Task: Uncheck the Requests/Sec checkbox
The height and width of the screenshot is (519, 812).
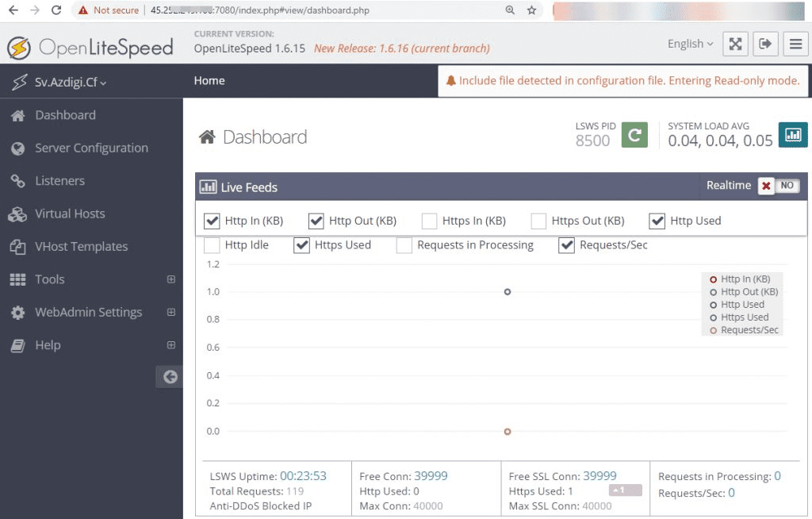Action: pyautogui.click(x=566, y=245)
